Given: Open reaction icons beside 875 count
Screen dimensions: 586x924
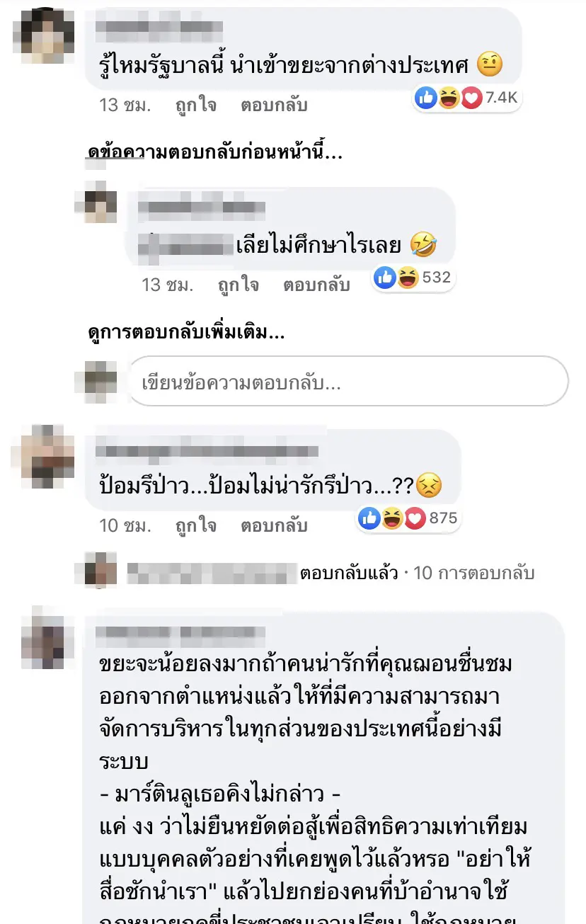Looking at the screenshot, I should pos(393,518).
